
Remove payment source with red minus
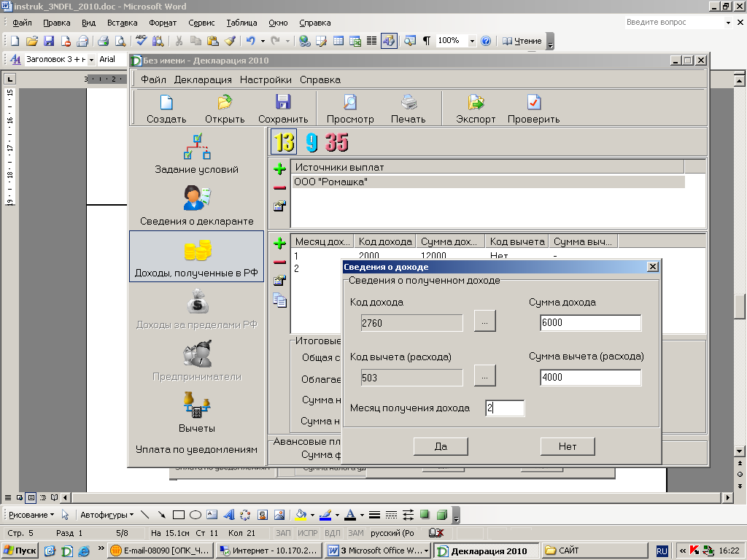tap(279, 187)
